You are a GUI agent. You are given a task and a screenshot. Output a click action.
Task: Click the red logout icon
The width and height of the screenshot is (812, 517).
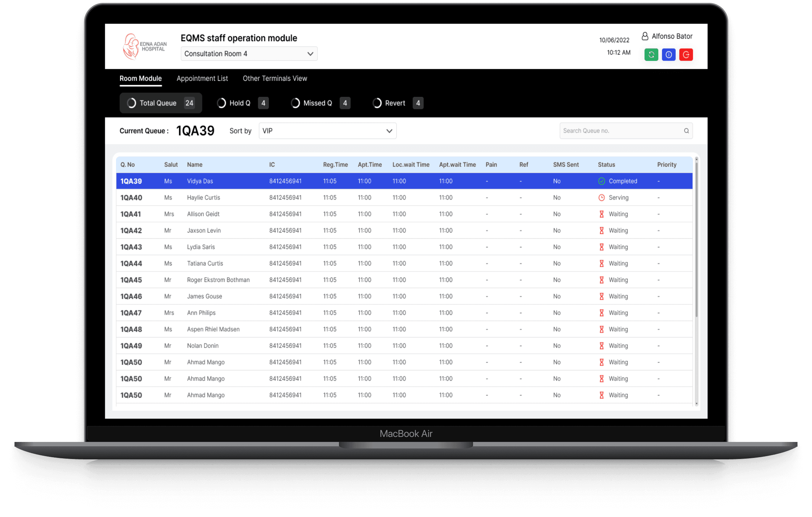pyautogui.click(x=686, y=55)
